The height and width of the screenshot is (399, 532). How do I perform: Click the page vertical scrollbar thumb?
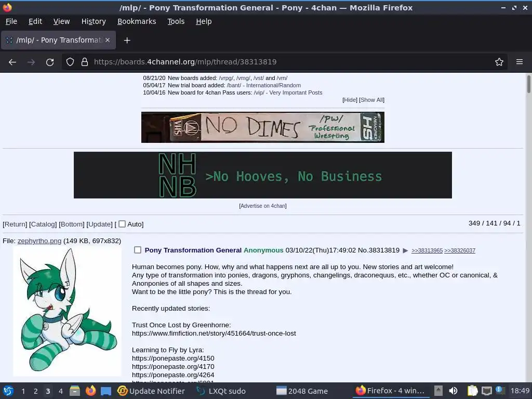pyautogui.click(x=528, y=84)
